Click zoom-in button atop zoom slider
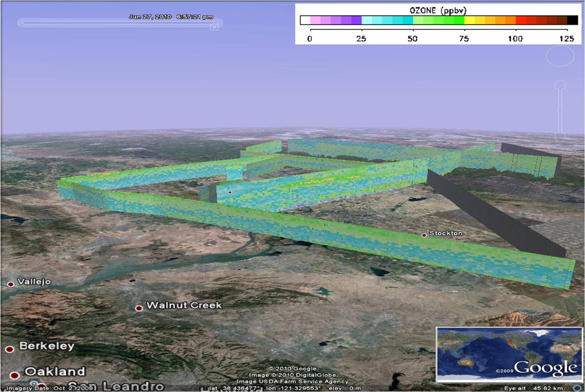Viewport: 585px width, 392px height. coord(560,84)
